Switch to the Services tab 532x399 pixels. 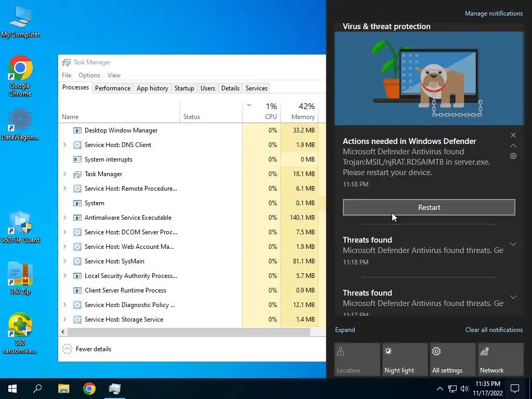click(x=257, y=88)
